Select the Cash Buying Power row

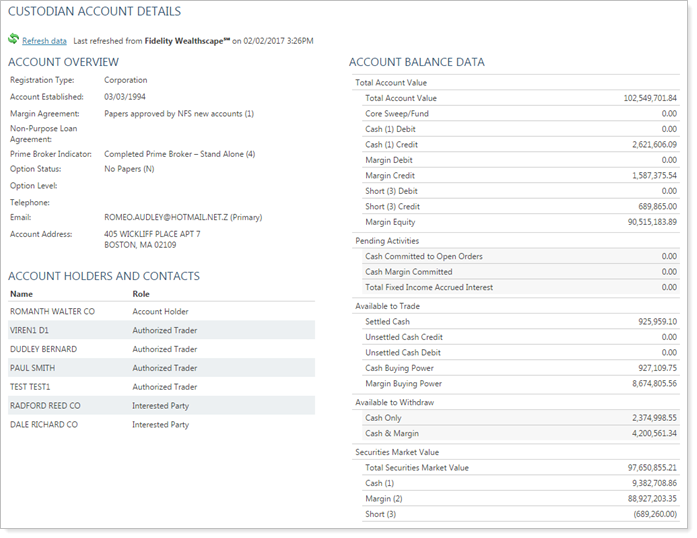(516, 368)
